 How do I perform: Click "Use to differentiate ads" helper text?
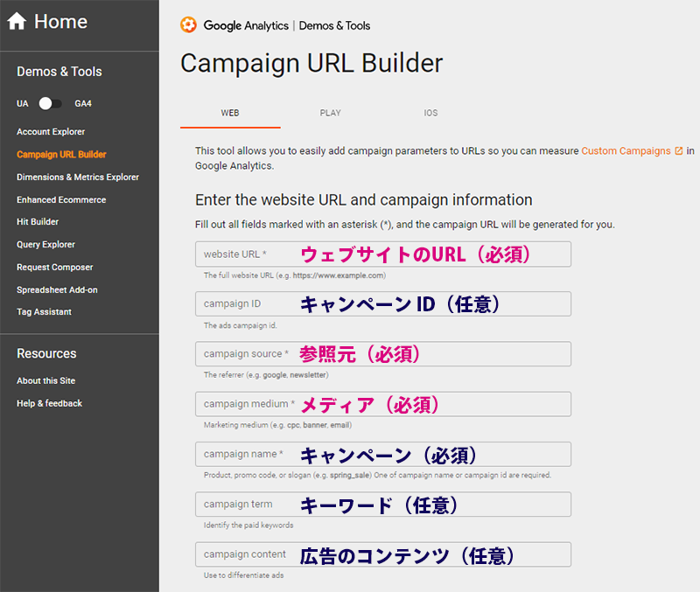[244, 575]
